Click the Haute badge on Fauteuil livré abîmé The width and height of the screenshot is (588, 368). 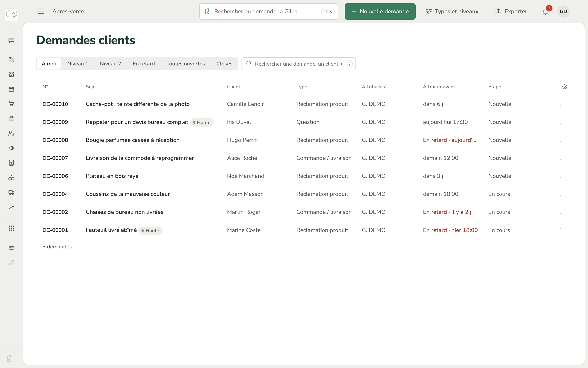point(150,230)
